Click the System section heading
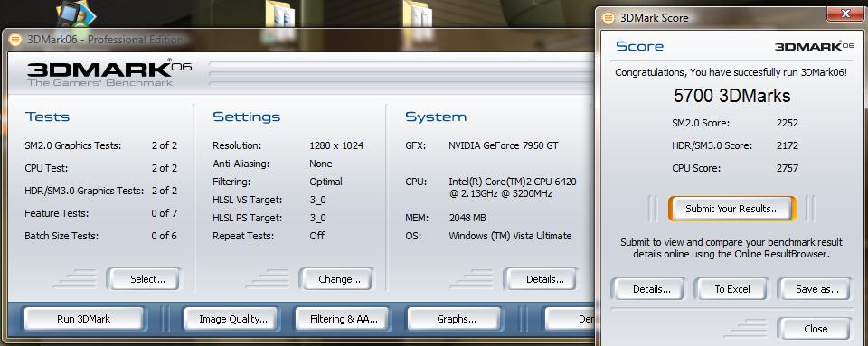This screenshot has height=346, width=868. click(436, 117)
